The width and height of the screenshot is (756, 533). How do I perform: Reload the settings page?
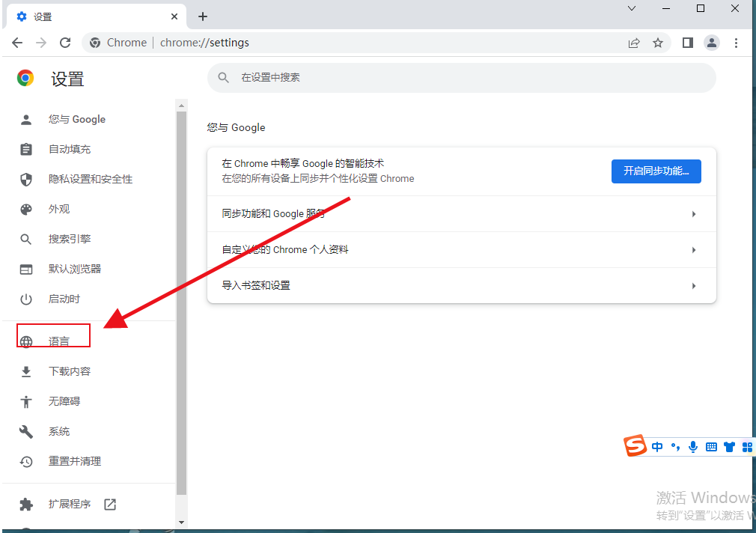(65, 43)
